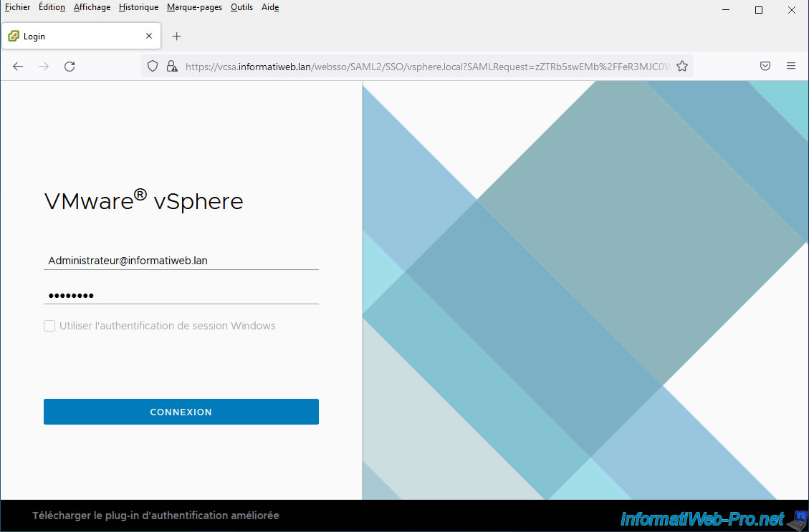This screenshot has width=809, height=532.
Task: Maximize the Firefox window
Action: 759,10
